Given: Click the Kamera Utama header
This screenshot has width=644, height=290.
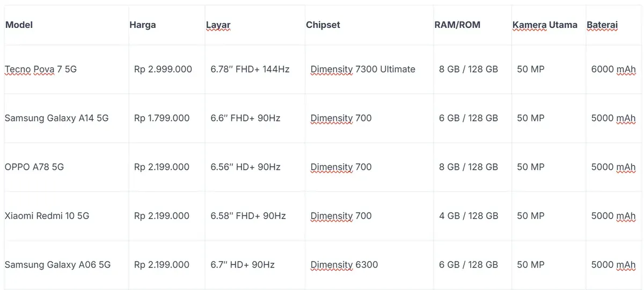Looking at the screenshot, I should [x=545, y=25].
